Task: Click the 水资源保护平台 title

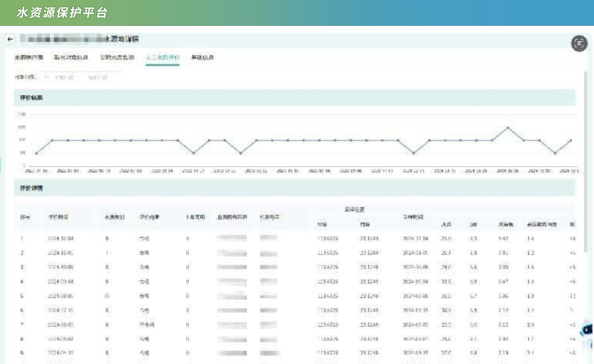Action: tap(62, 13)
